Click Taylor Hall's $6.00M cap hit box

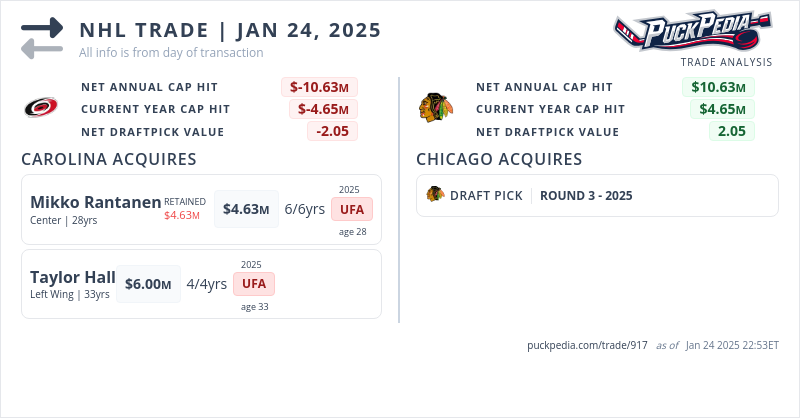[x=149, y=284]
